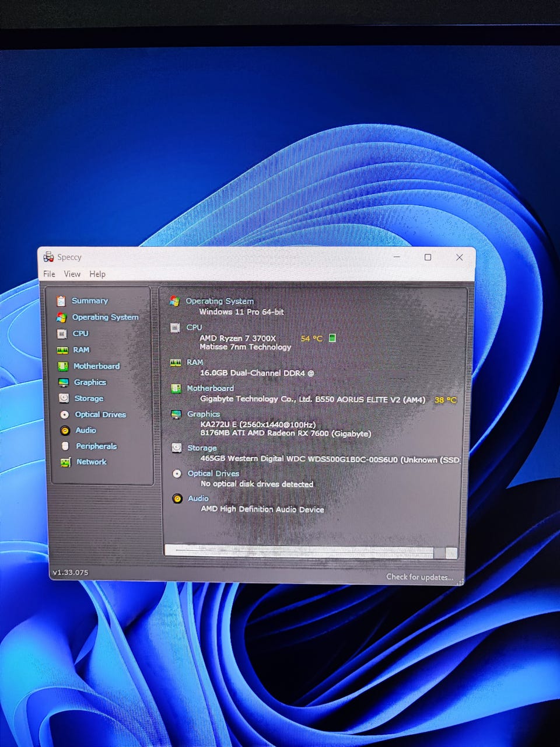Screen dimensions: 560x747
Task: Click the Storage drive icon in sidebar
Action: coord(64,399)
